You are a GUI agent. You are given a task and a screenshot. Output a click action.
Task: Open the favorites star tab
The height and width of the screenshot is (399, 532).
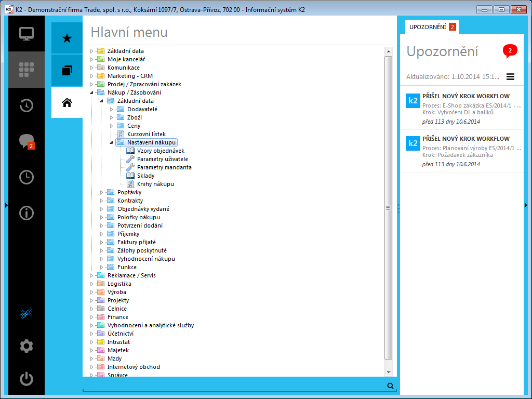pyautogui.click(x=67, y=38)
